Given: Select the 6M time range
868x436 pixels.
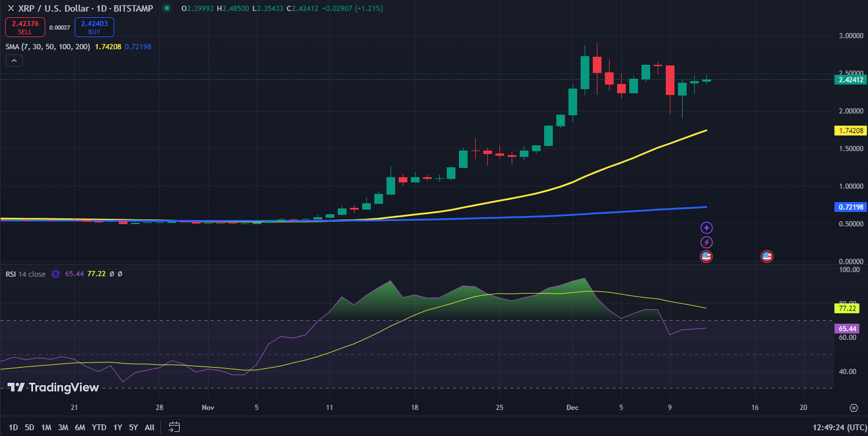Looking at the screenshot, I should click(x=80, y=427).
